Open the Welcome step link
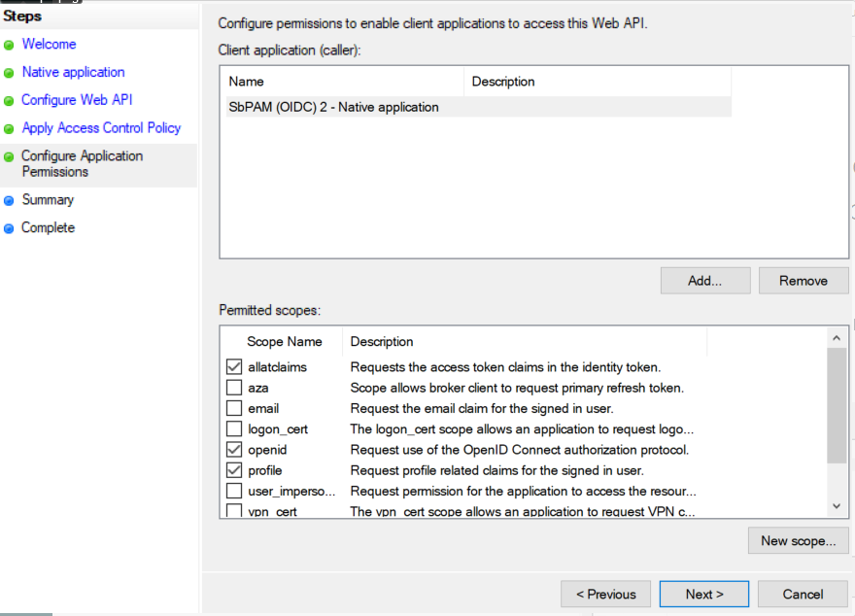855x616 pixels. [x=49, y=45]
